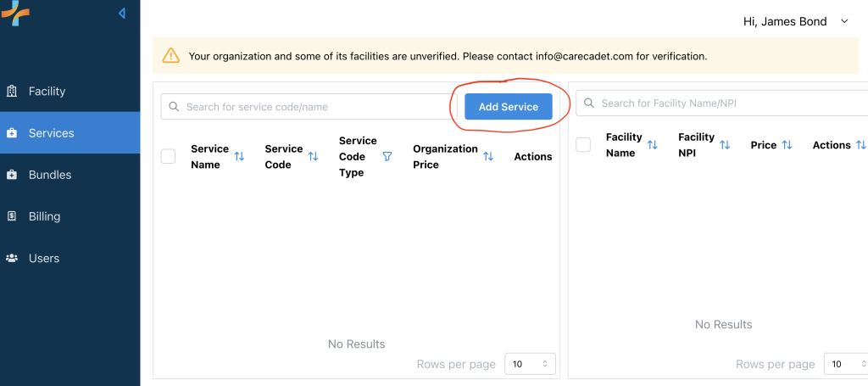Screen dimensions: 868x386
Task: Click the CareCadet logo icon
Action: tap(15, 12)
